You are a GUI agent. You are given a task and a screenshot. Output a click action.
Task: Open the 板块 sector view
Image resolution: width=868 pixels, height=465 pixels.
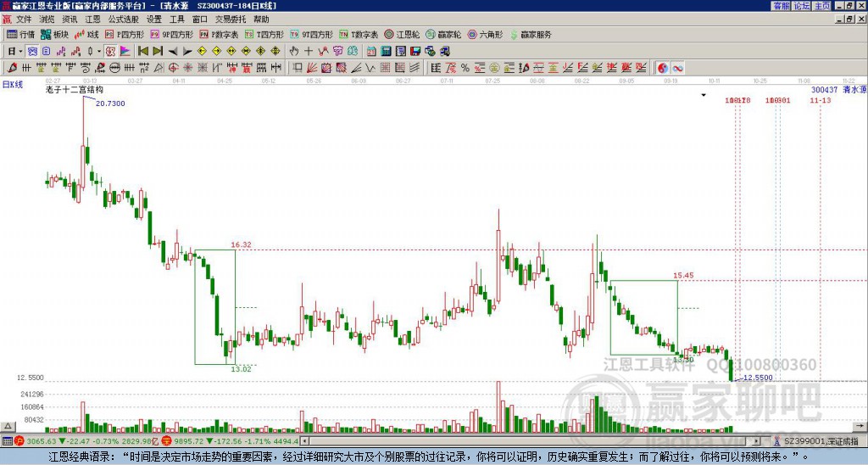55,34
